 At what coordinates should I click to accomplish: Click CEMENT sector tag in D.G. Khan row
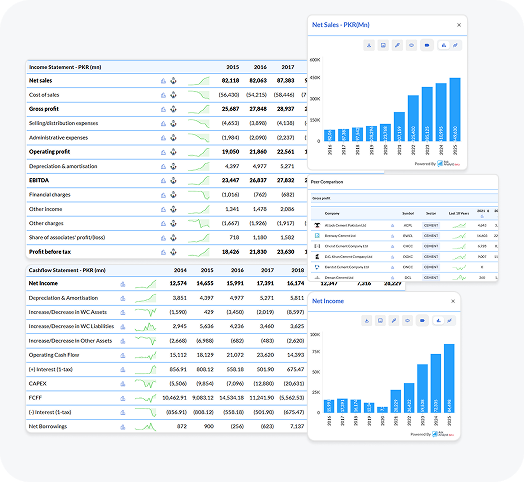click(x=431, y=257)
